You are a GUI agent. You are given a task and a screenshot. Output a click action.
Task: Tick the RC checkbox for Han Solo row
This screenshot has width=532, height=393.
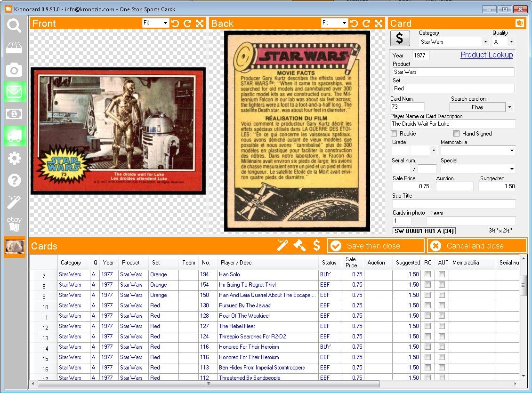tap(428, 274)
